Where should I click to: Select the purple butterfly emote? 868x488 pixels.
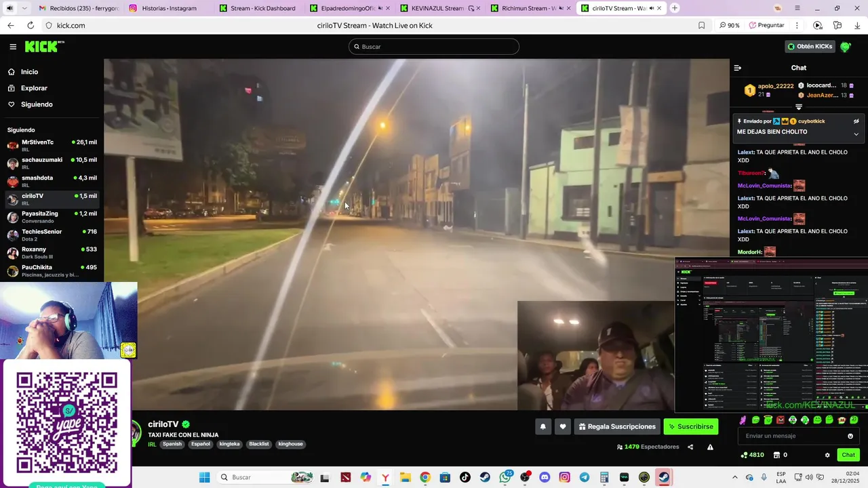click(743, 420)
